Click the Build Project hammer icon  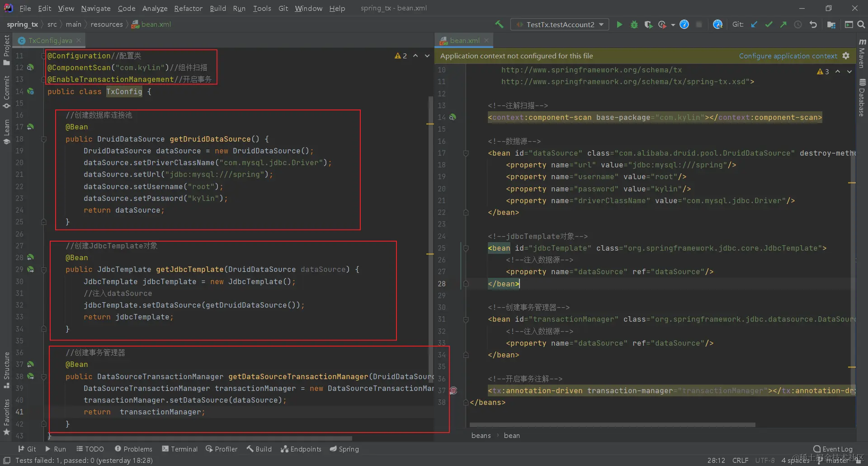click(x=499, y=24)
